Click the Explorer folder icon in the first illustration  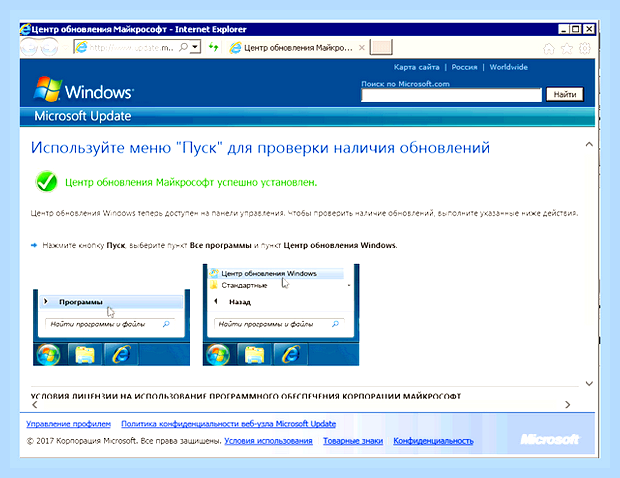pos(85,354)
